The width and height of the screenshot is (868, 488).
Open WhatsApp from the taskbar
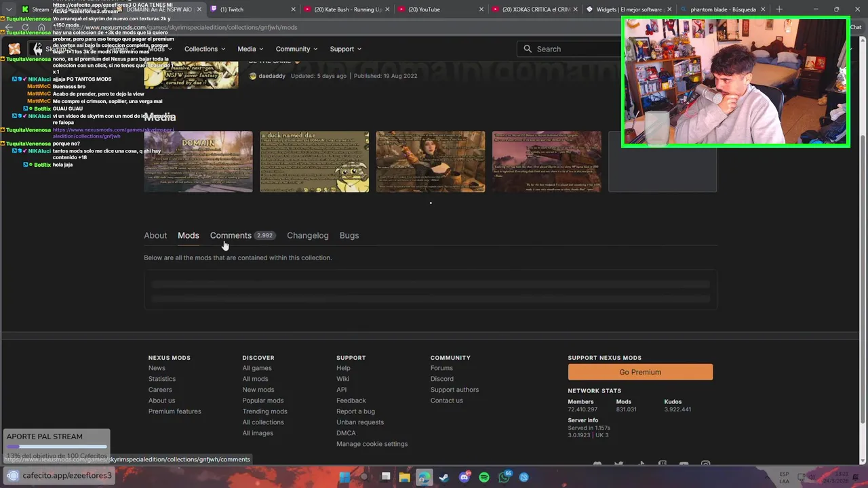pyautogui.click(x=505, y=477)
